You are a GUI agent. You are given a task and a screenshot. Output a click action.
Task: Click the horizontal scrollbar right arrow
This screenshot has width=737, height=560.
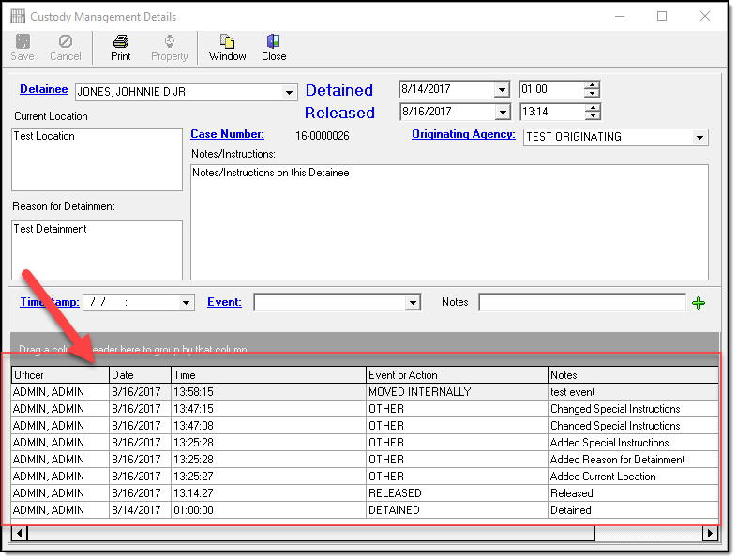point(710,534)
